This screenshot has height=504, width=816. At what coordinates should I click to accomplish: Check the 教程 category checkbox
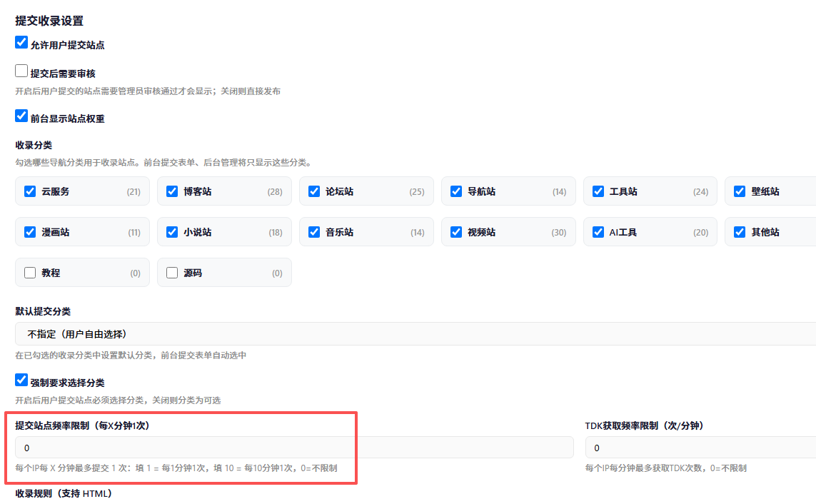[30, 273]
